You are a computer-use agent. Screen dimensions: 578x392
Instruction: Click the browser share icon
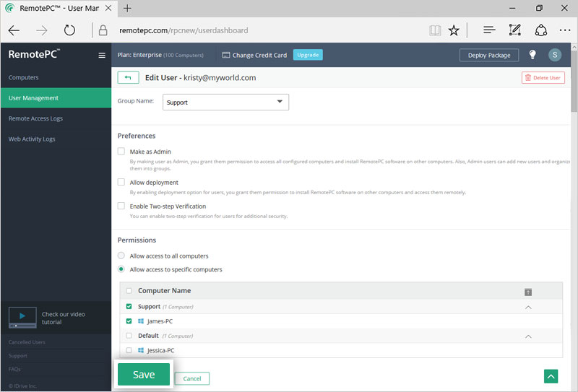pos(540,30)
